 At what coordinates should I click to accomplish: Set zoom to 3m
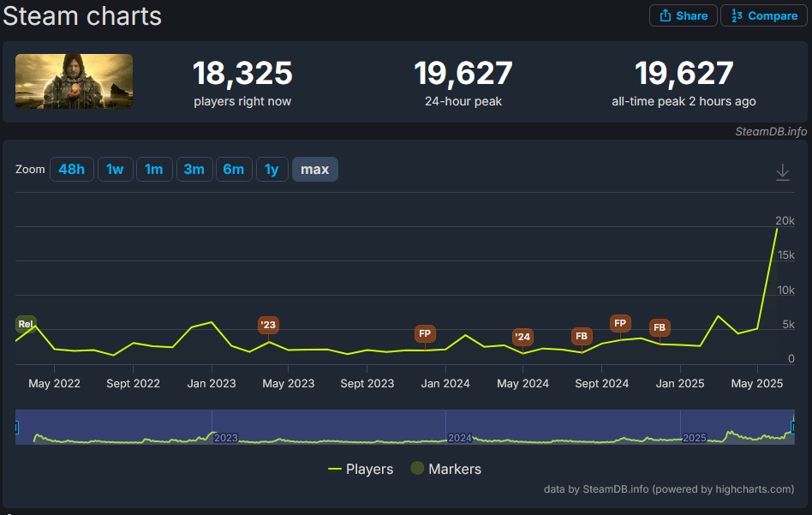194,170
